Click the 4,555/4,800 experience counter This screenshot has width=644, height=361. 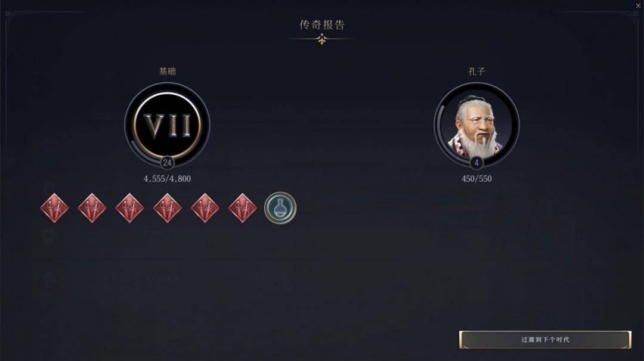coord(167,179)
